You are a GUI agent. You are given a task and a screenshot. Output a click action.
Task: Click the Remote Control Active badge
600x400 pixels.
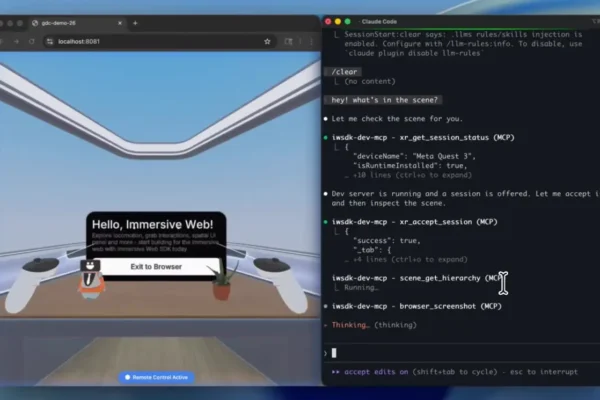159,377
